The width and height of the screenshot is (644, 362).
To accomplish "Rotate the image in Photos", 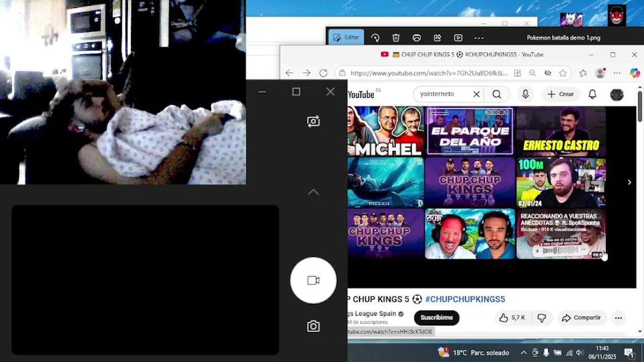I will pyautogui.click(x=375, y=38).
